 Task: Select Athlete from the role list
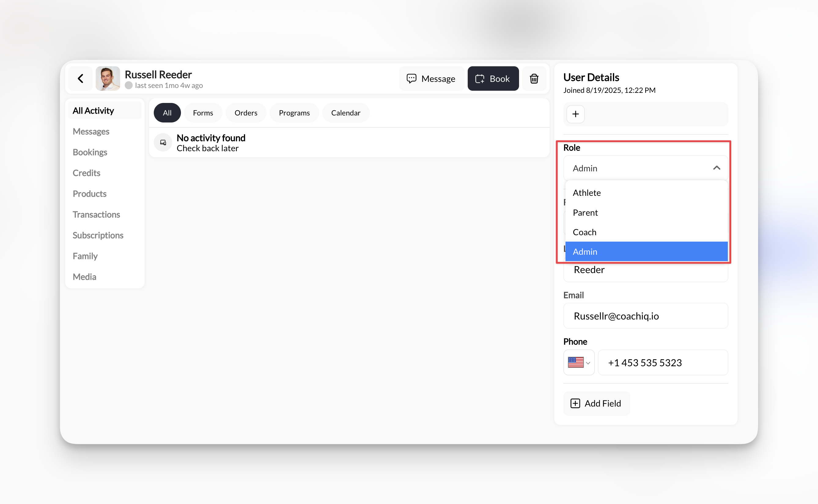point(587,193)
